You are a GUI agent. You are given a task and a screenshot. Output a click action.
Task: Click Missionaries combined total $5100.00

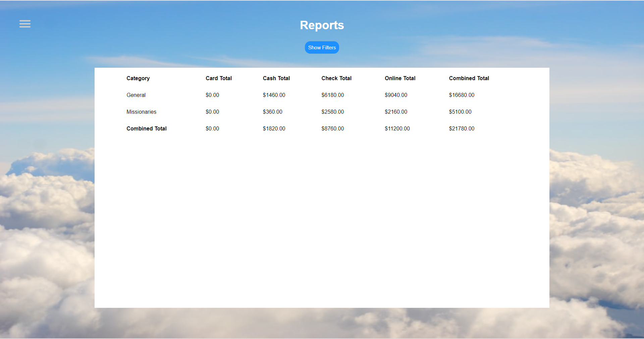coord(460,112)
